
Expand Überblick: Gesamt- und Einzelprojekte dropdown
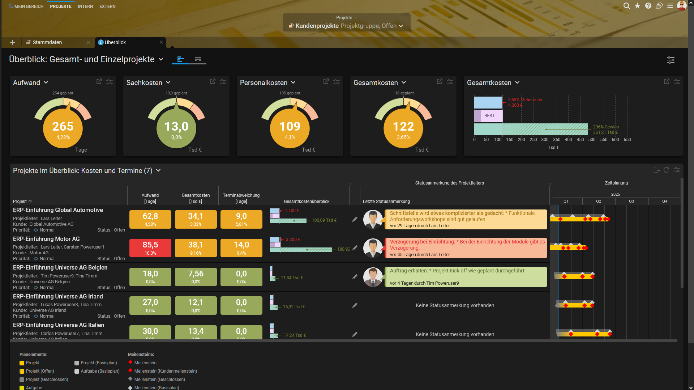pos(161,59)
